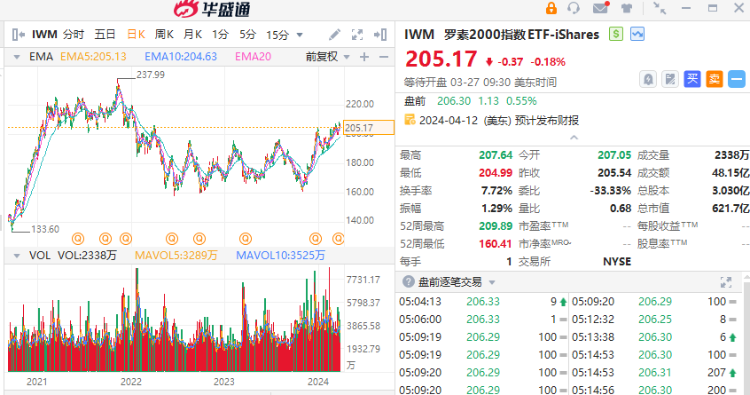Click the plus zoom-in chart button
The image size is (750, 395).
pos(364,57)
